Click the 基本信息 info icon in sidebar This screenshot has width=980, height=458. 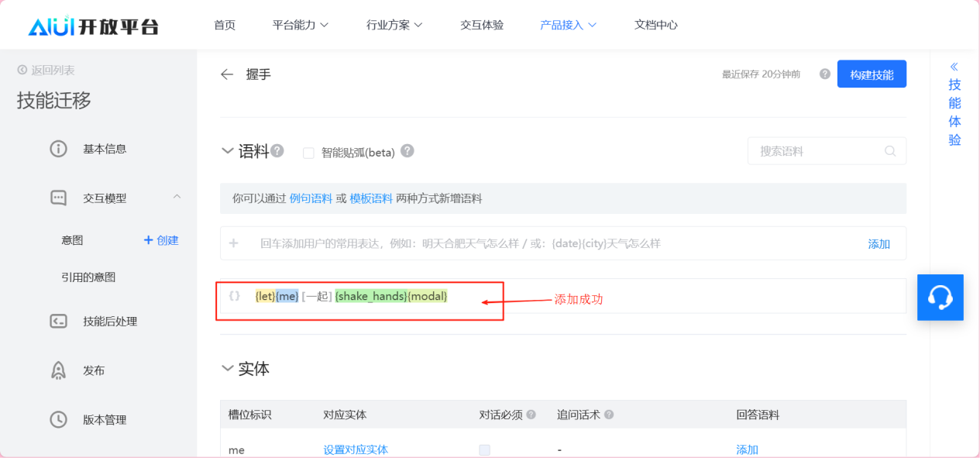[x=58, y=149]
